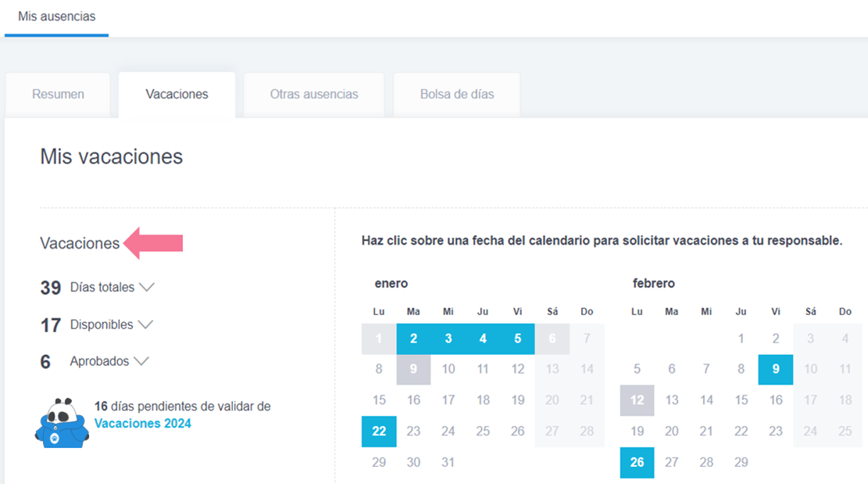Click February 14 in febrero calendar
Screen dimensions: 868x484
tap(706, 400)
